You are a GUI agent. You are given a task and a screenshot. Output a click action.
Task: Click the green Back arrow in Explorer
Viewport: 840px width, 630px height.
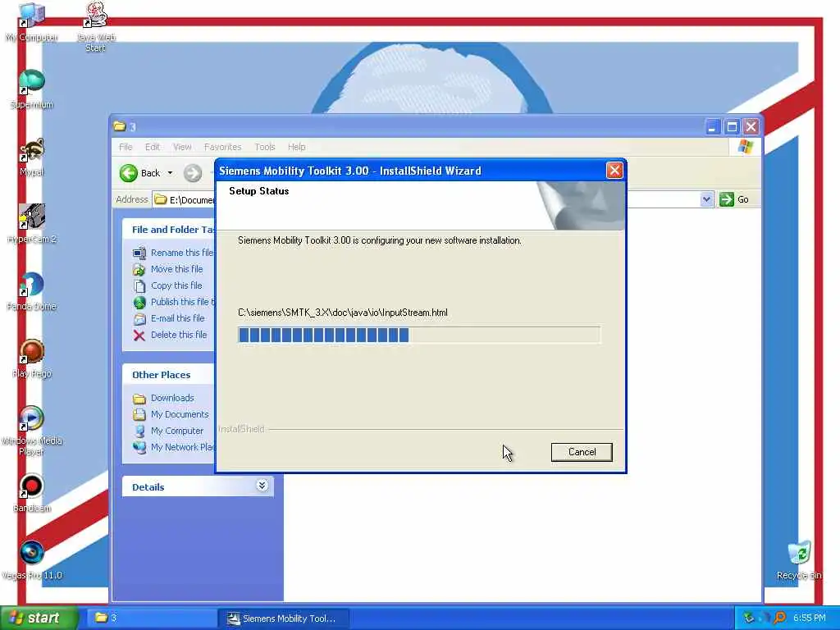point(129,173)
